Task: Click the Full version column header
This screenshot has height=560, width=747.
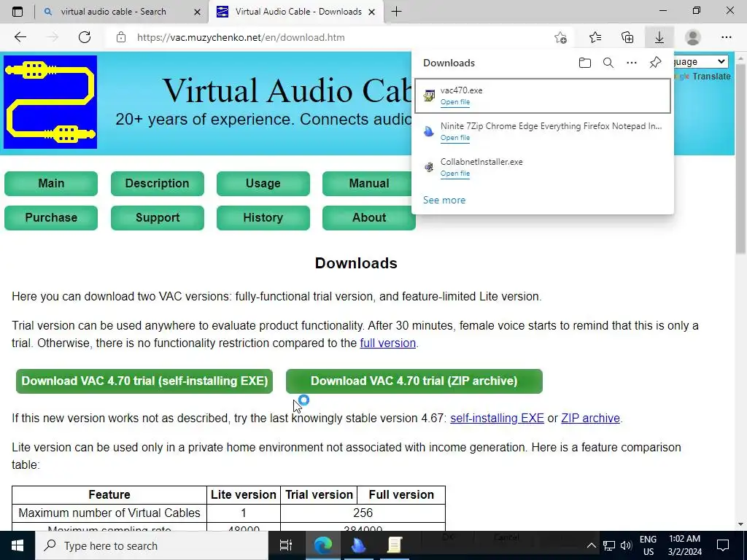Action: [x=401, y=495]
